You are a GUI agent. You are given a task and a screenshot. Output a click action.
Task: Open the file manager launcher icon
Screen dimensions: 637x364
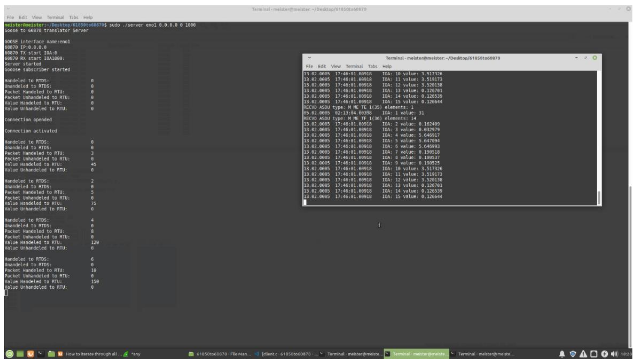tap(51, 354)
